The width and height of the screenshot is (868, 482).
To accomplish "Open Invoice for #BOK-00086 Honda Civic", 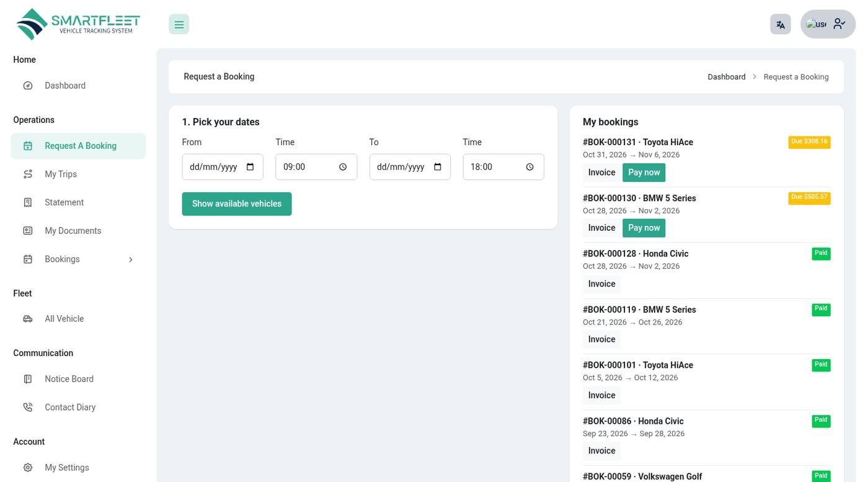I will pyautogui.click(x=601, y=451).
